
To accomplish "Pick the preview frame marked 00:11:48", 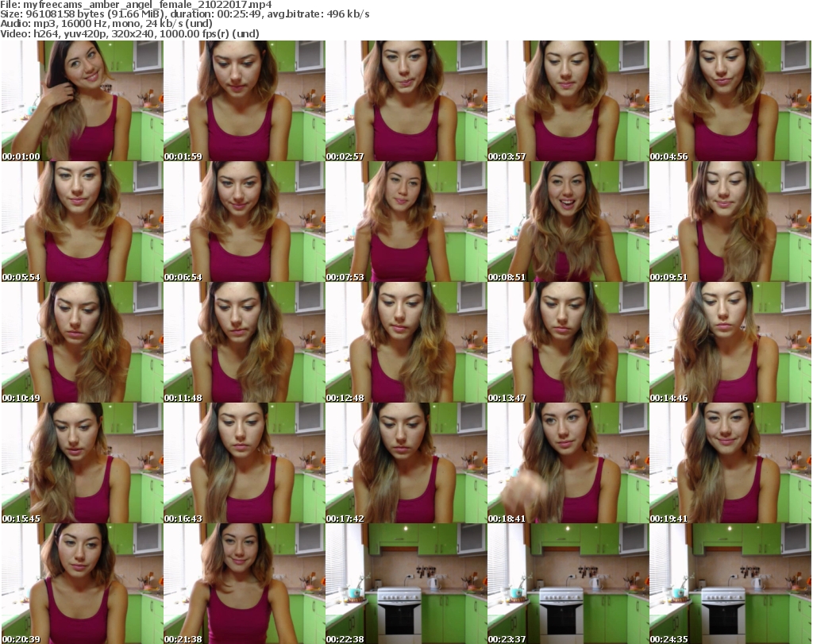I will 245,342.
